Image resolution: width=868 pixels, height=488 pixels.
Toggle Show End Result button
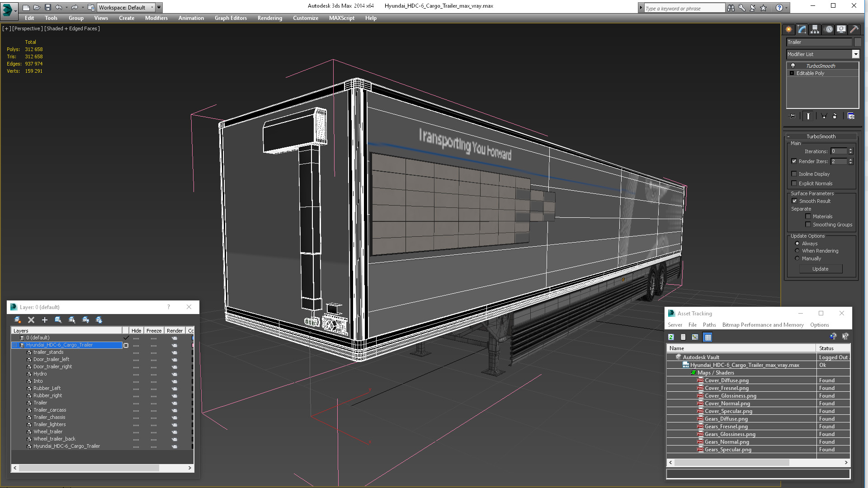[808, 116]
